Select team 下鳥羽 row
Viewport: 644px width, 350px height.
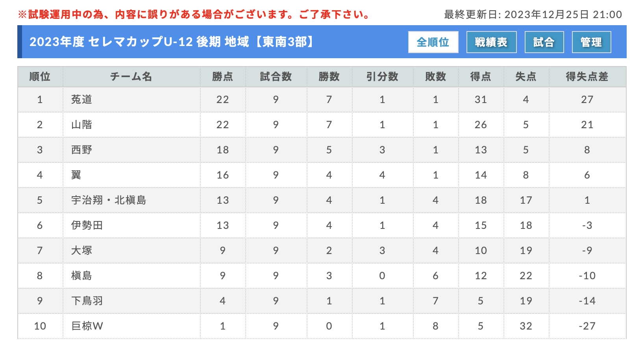click(322, 301)
